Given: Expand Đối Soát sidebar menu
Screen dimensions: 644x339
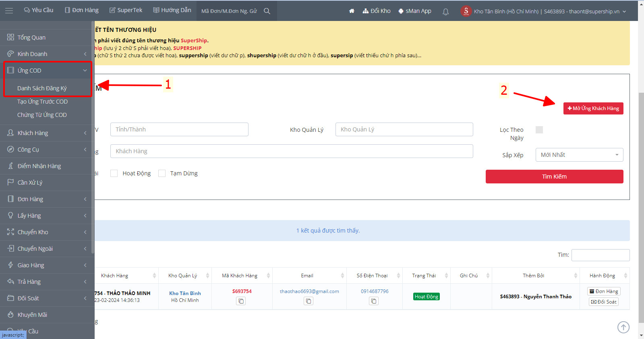Looking at the screenshot, I should (x=46, y=298).
